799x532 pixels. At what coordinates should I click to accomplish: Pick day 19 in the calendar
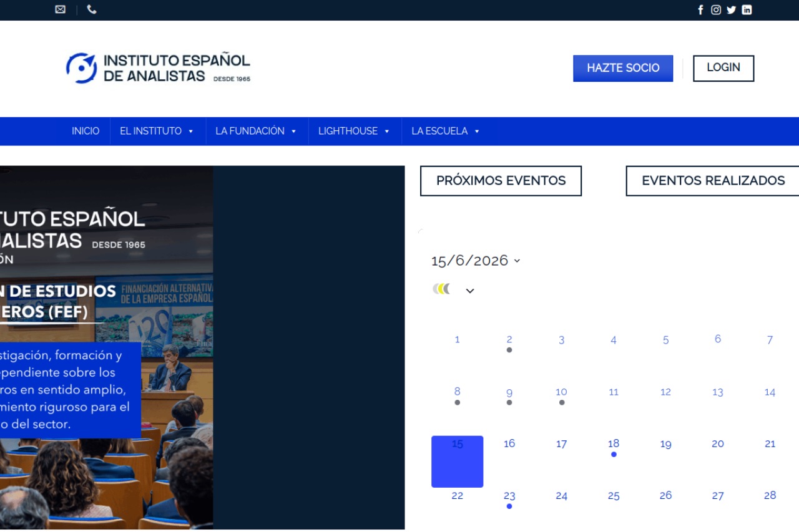pyautogui.click(x=666, y=444)
